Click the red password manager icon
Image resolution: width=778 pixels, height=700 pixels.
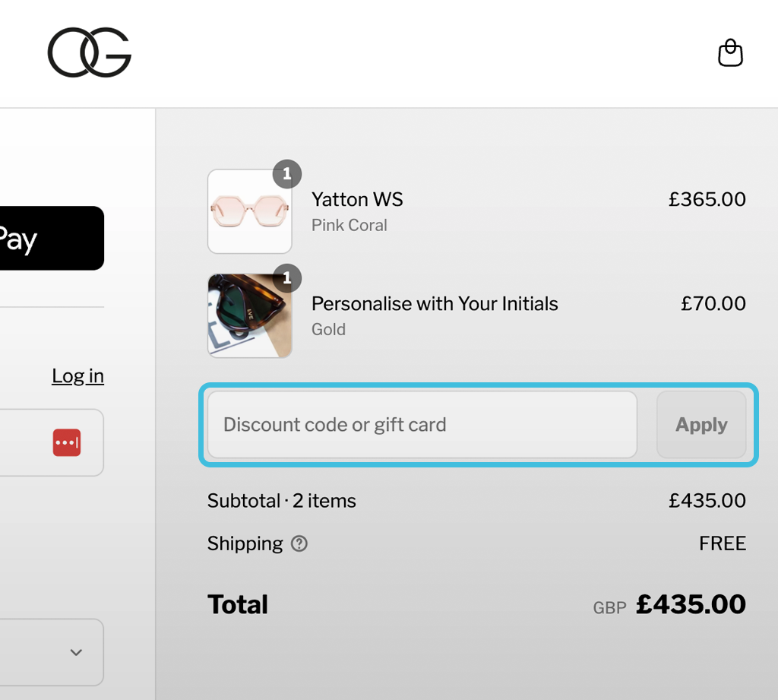[x=67, y=442]
